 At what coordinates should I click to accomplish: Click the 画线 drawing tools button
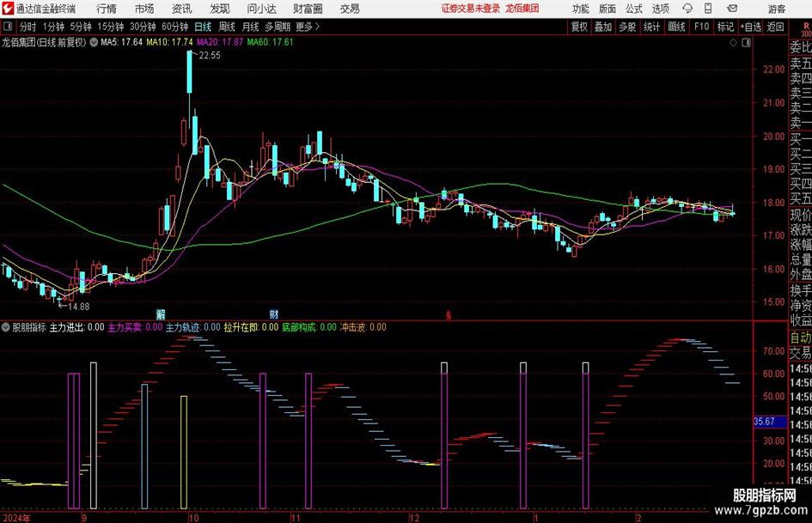676,27
